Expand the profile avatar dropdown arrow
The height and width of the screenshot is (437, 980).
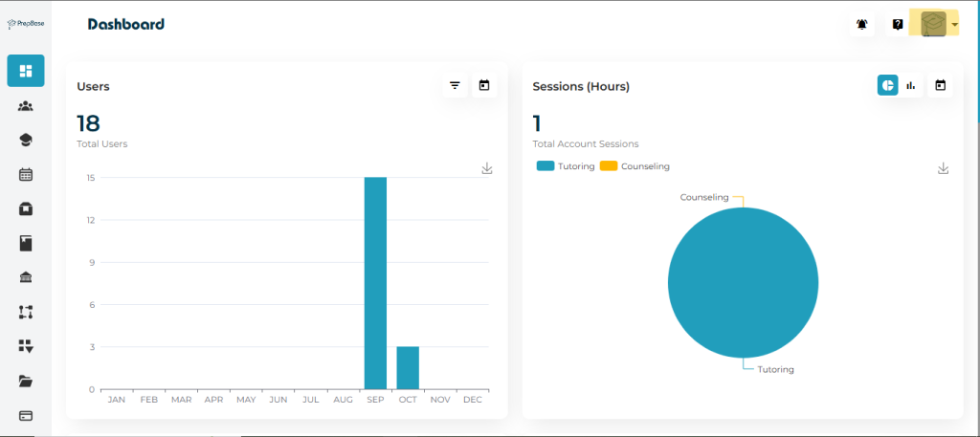(x=955, y=25)
